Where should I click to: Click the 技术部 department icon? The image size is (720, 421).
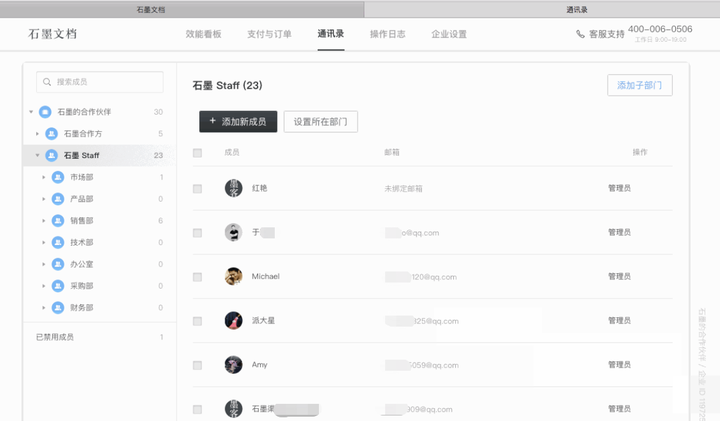[58, 242]
